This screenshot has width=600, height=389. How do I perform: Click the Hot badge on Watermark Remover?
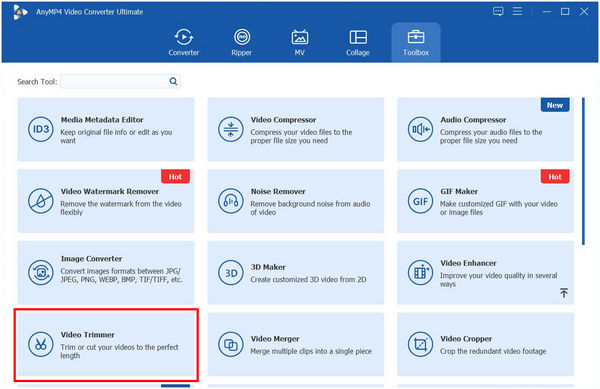point(175,177)
